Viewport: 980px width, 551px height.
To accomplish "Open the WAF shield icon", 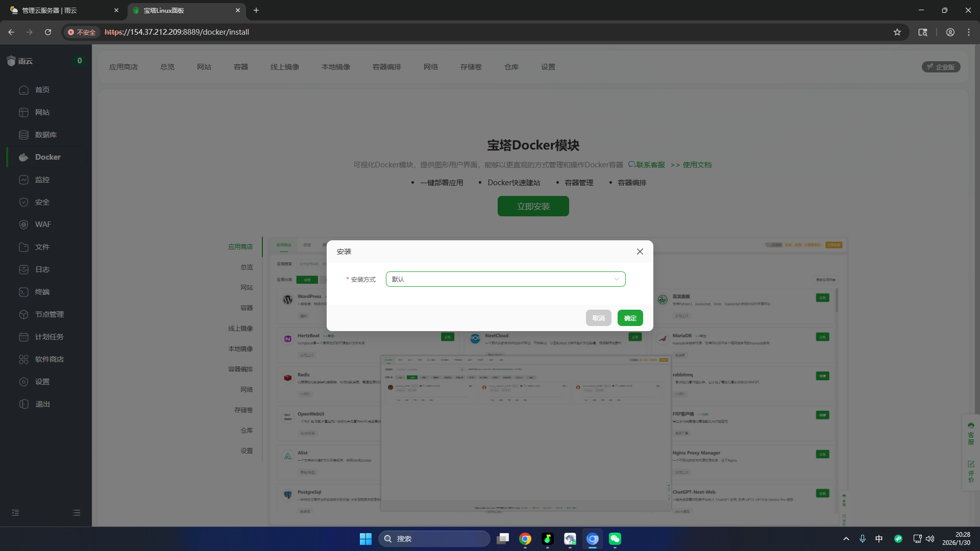I will [23, 224].
